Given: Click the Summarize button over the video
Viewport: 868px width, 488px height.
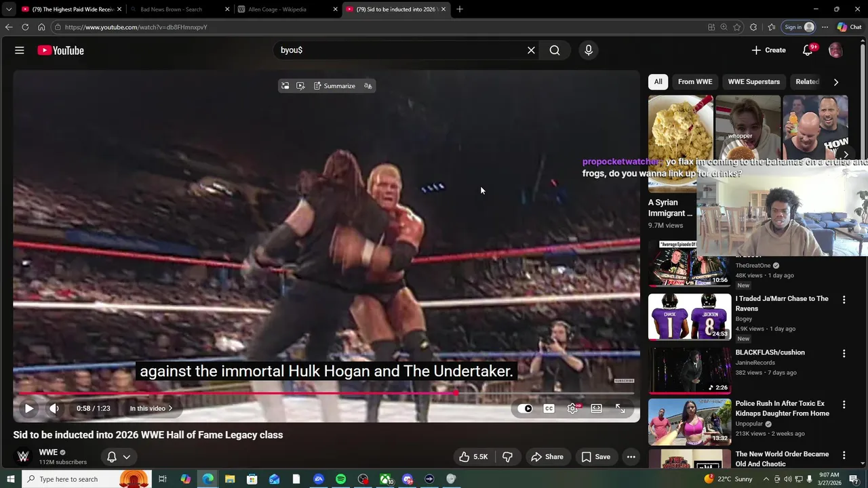Looking at the screenshot, I should [x=334, y=86].
